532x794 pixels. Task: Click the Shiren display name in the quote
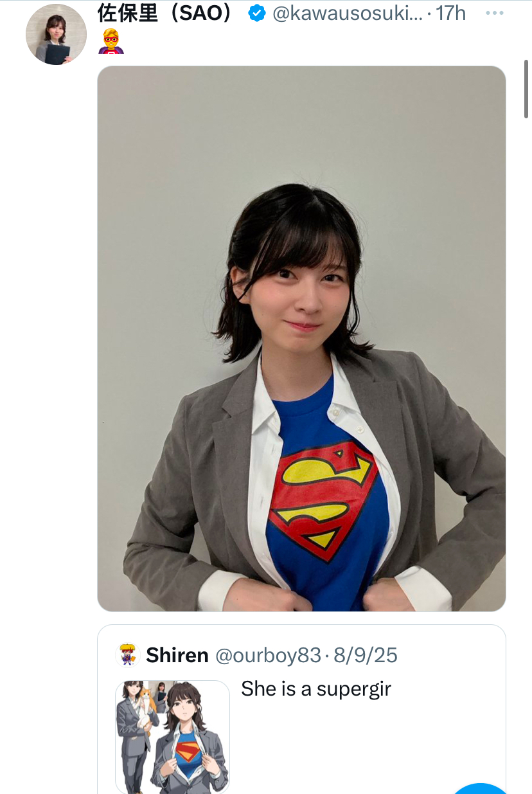pyautogui.click(x=177, y=655)
